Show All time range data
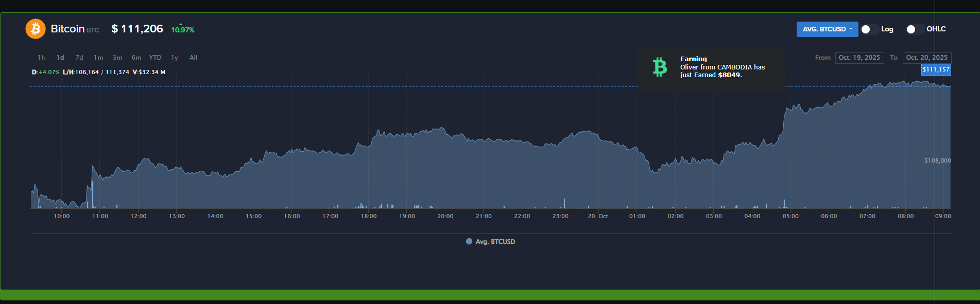Viewport: 980px width, 304px height. point(194,58)
